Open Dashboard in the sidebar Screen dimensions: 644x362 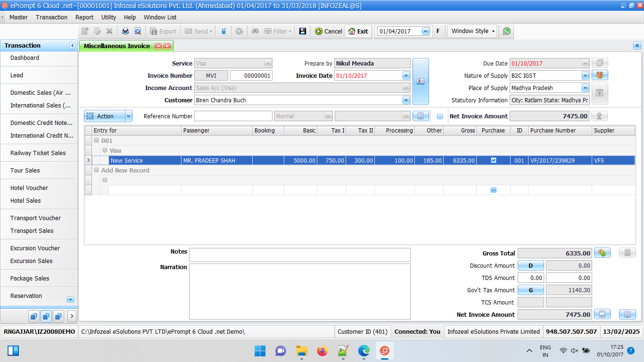click(x=25, y=58)
